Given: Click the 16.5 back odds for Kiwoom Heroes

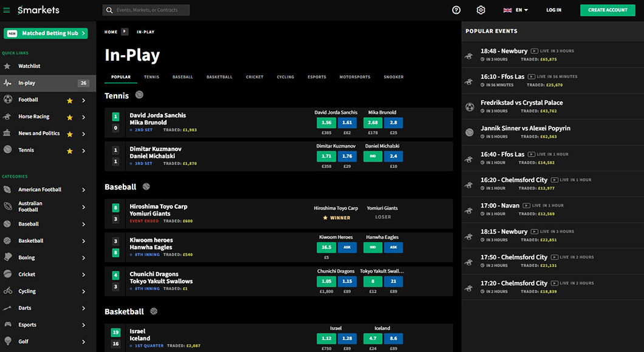Looking at the screenshot, I should point(326,248).
